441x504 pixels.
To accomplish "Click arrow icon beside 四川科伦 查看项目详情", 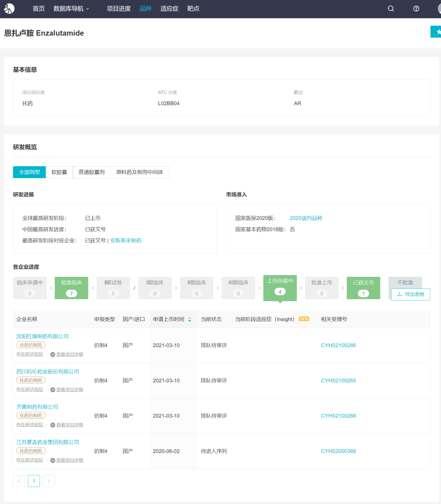I will tap(53, 390).
